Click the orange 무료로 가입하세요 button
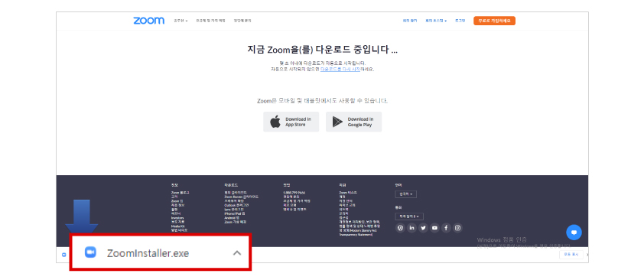 point(494,21)
